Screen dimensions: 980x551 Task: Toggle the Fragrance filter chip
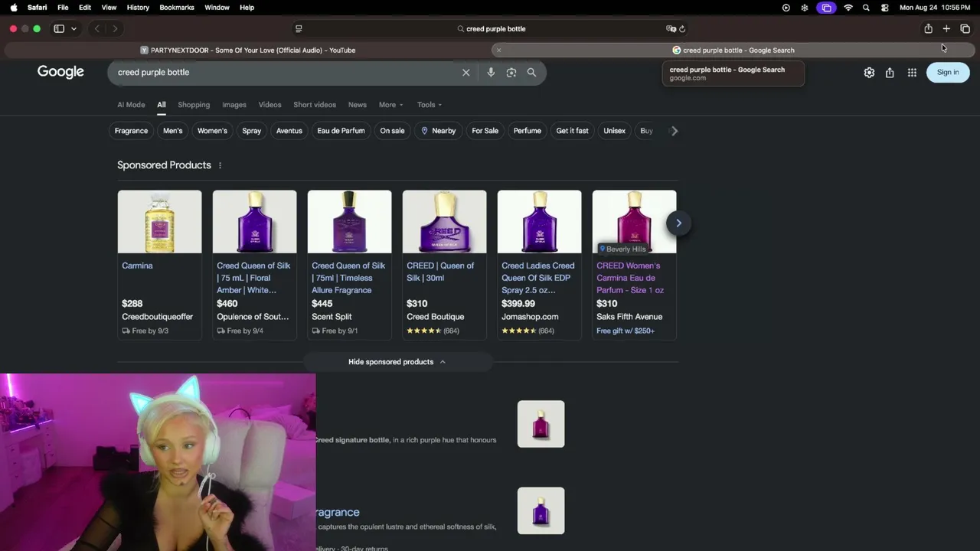(x=131, y=131)
